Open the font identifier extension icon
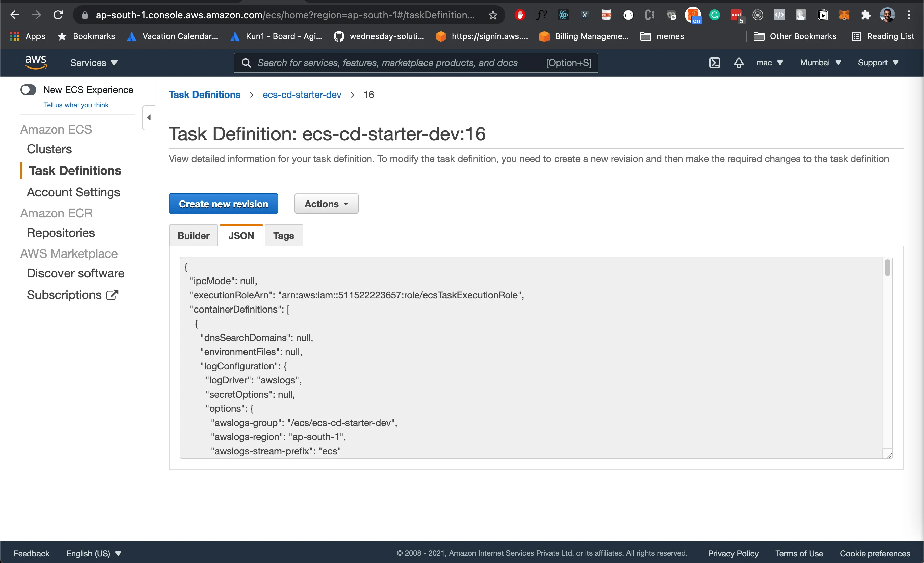 [x=541, y=15]
